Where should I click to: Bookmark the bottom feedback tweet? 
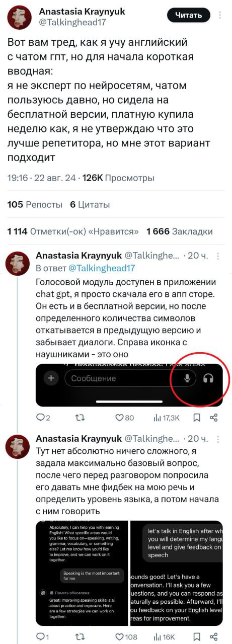click(x=197, y=636)
